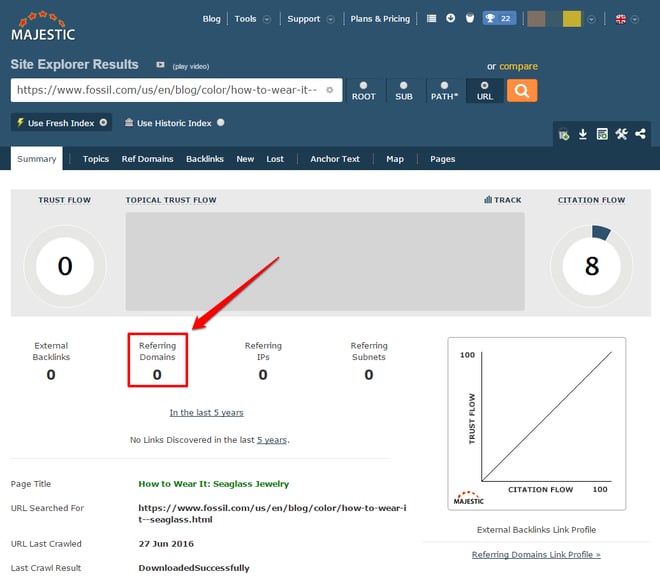
Task: Click the download arrow export icon
Action: pos(583,134)
